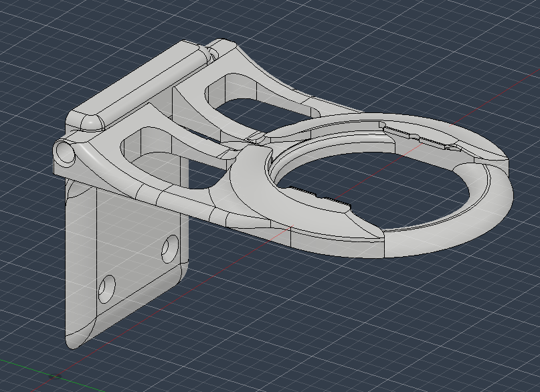Click the origin where red and green axes cross
Image resolution: width=540 pixels, height=392 pixels.
click(55, 375)
